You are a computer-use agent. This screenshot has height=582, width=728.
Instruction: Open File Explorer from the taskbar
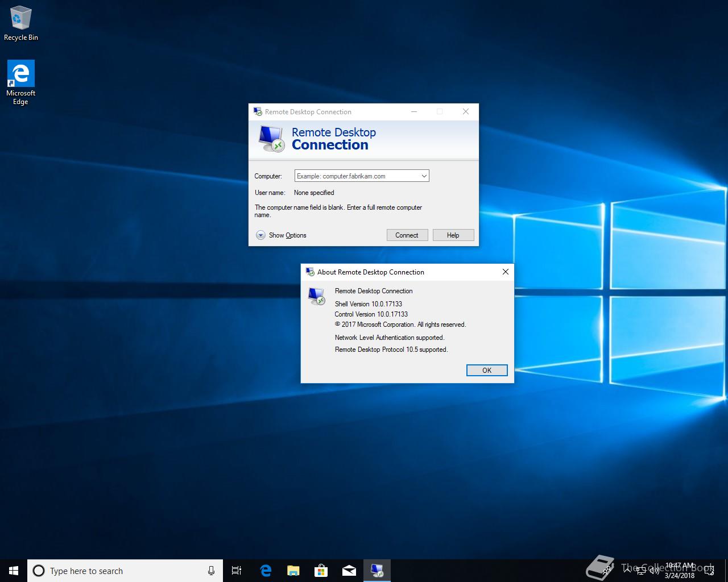[x=293, y=571]
